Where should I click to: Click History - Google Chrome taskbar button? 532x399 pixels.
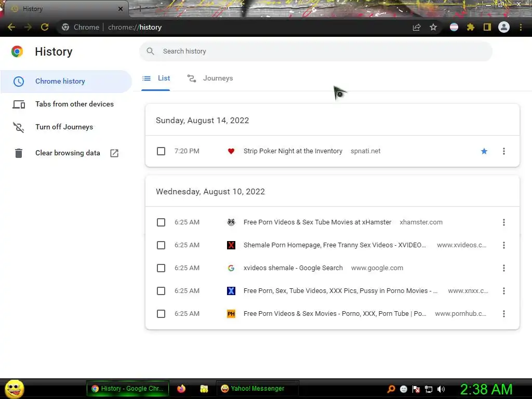point(128,389)
